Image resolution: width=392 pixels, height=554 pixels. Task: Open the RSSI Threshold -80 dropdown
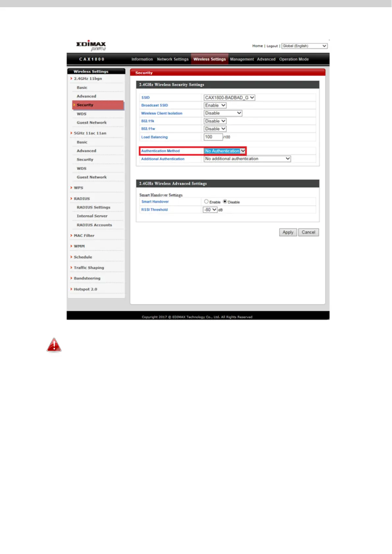tap(210, 210)
